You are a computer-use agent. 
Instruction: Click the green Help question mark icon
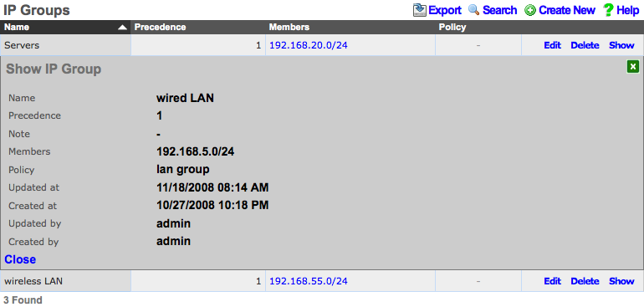tap(608, 10)
